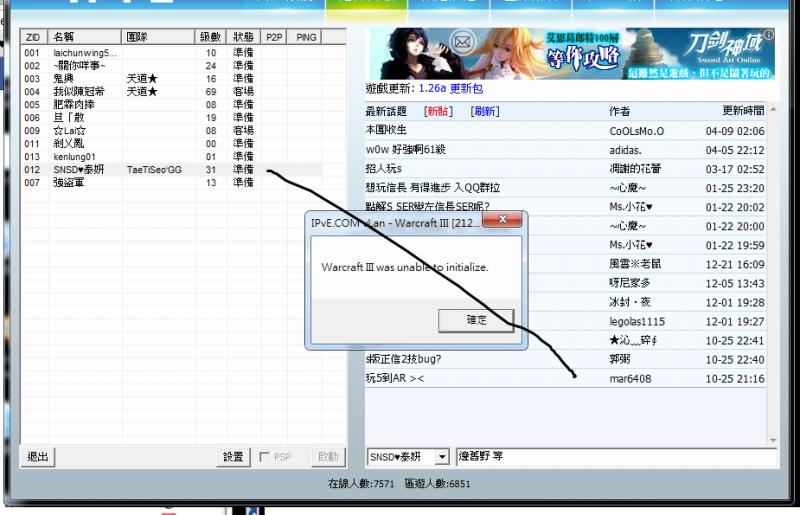The image size is (800, 515).
Task: Click 區遊人數:6851 status text
Action: pyautogui.click(x=437, y=483)
